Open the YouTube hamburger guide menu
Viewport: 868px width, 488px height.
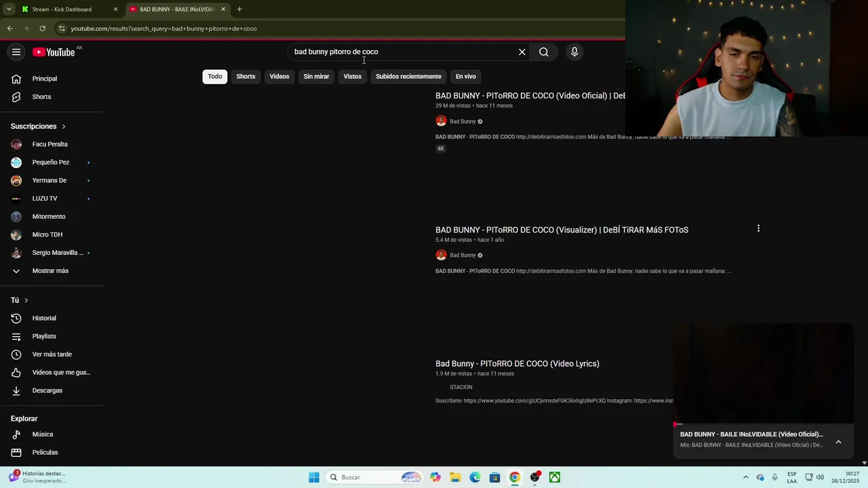16,52
